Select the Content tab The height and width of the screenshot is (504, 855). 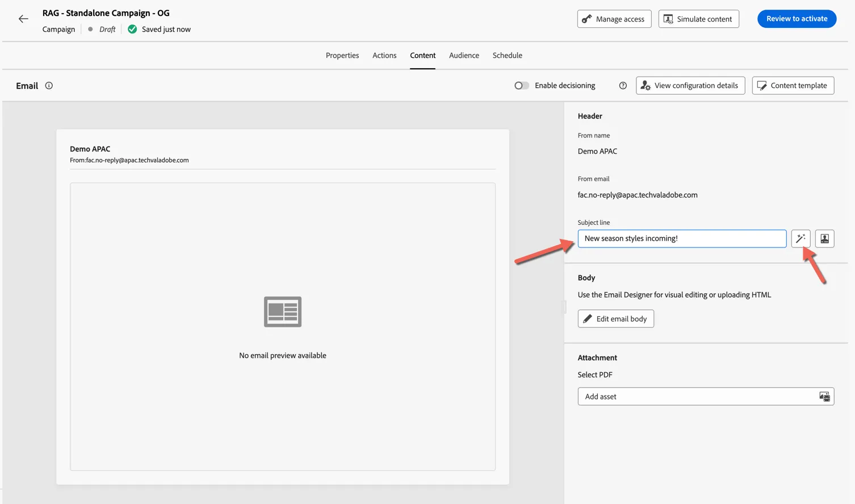[423, 56]
